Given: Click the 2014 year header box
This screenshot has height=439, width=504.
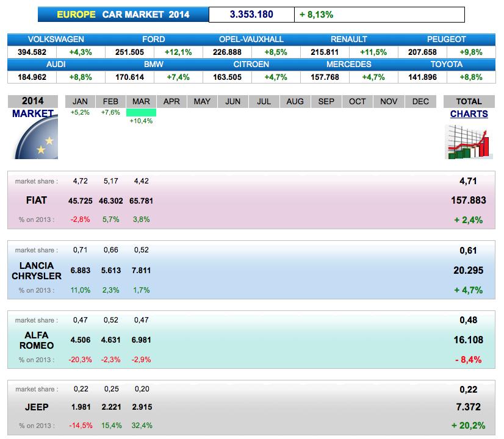Looking at the screenshot, I should coord(33,101).
